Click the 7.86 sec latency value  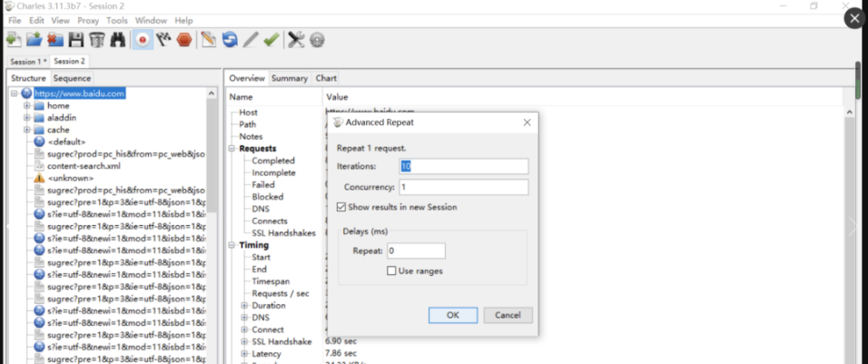pyautogui.click(x=341, y=353)
